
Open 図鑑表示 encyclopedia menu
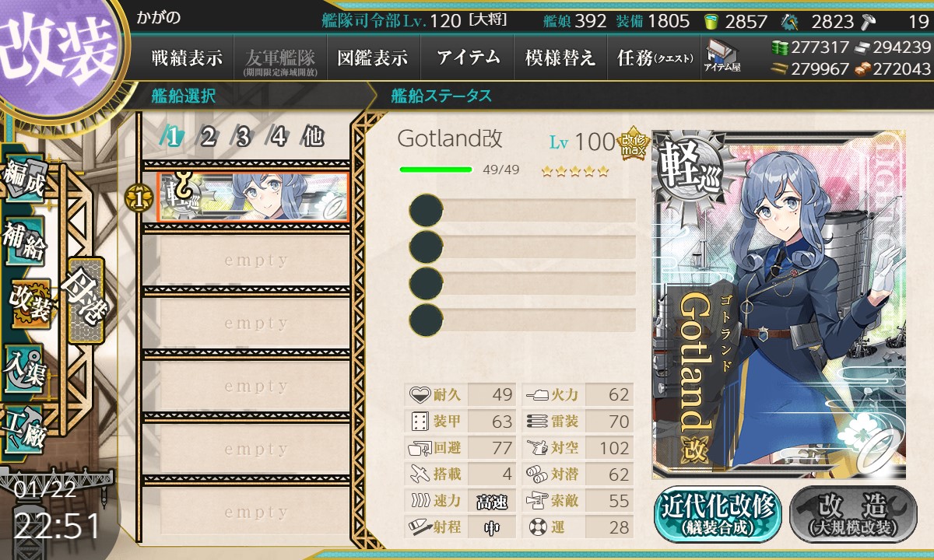click(x=373, y=58)
